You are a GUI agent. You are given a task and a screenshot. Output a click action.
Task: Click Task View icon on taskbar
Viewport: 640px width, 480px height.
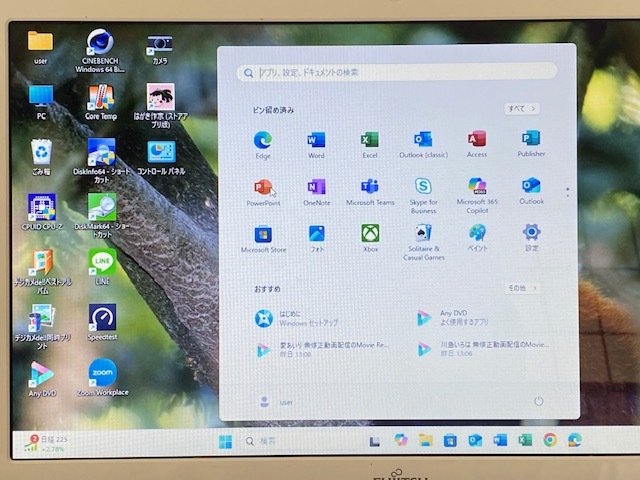(374, 441)
